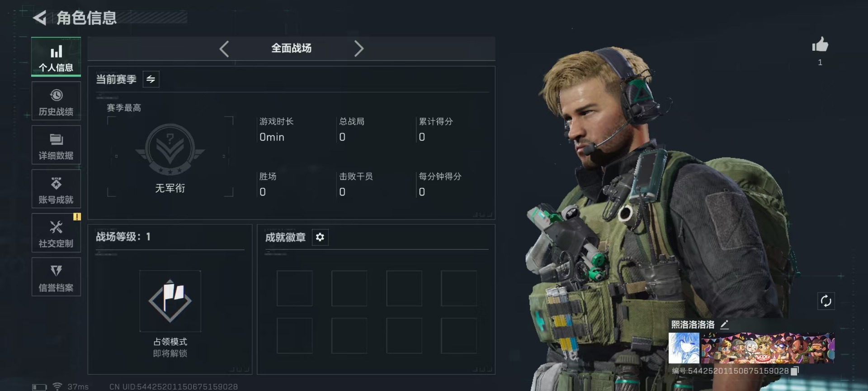Select the 占领模式 mode icon
Image resolution: width=868 pixels, height=391 pixels.
[x=170, y=301]
